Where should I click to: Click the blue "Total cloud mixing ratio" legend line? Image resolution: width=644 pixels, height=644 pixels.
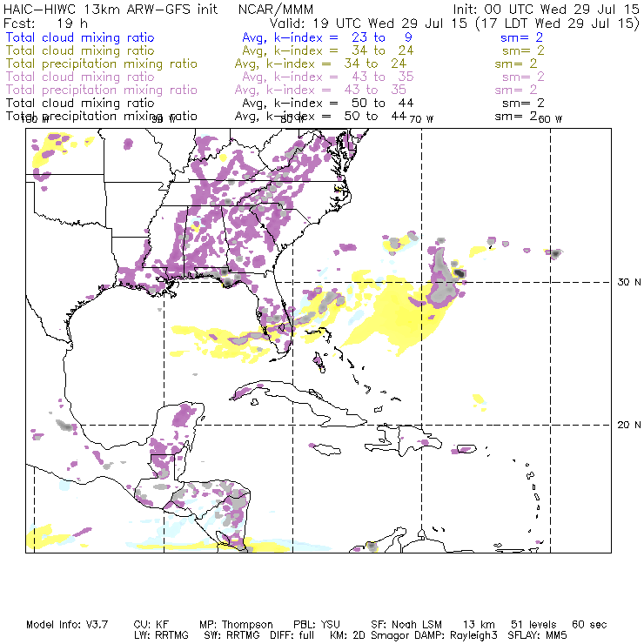pos(80,37)
